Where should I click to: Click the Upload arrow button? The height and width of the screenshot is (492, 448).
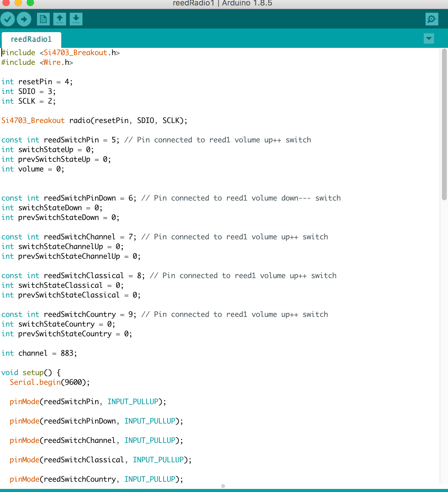[x=24, y=19]
